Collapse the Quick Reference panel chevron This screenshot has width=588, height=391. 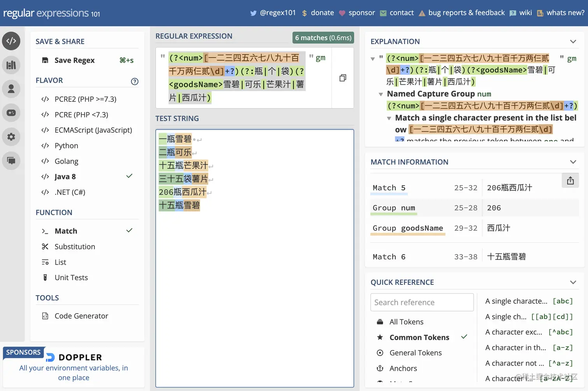click(x=573, y=282)
